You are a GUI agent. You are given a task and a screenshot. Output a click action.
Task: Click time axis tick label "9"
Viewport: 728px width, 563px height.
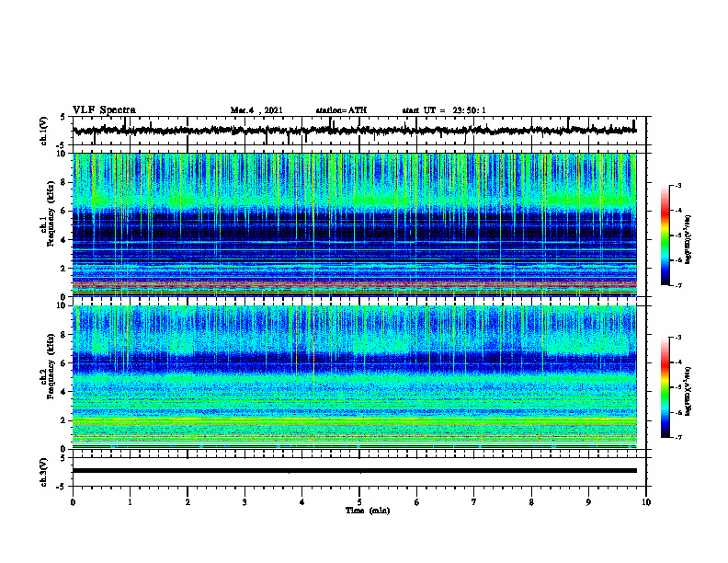[x=588, y=502]
